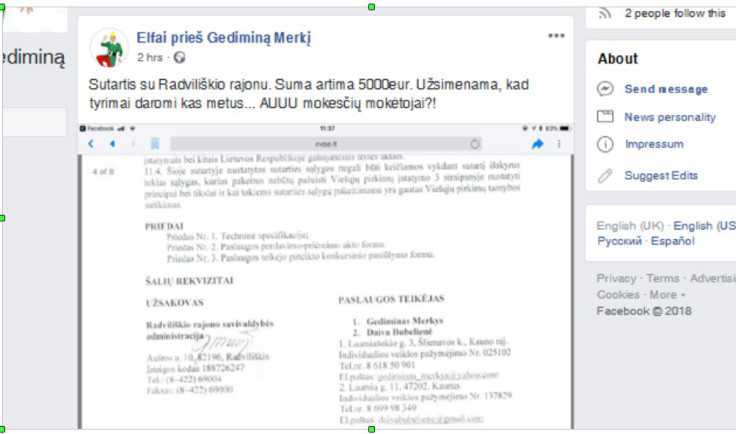The width and height of the screenshot is (736, 434).
Task: Open the post options three-dot menu
Action: point(556,36)
